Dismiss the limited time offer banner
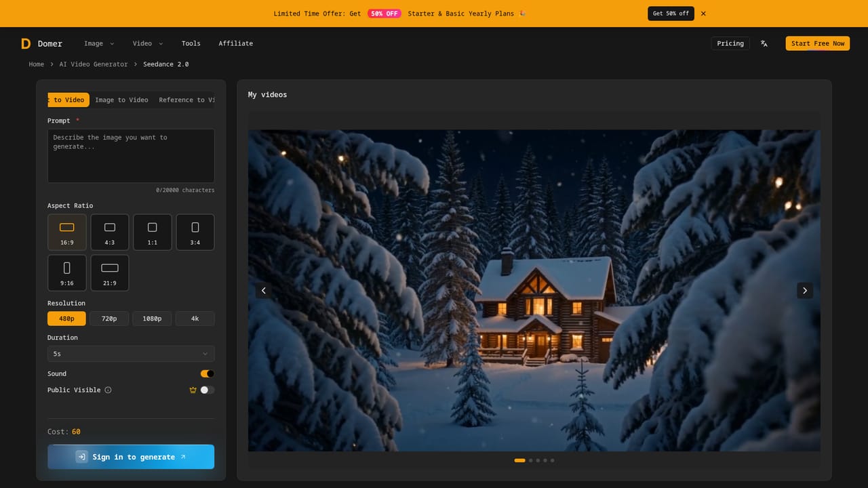This screenshot has width=868, height=488. [x=703, y=14]
